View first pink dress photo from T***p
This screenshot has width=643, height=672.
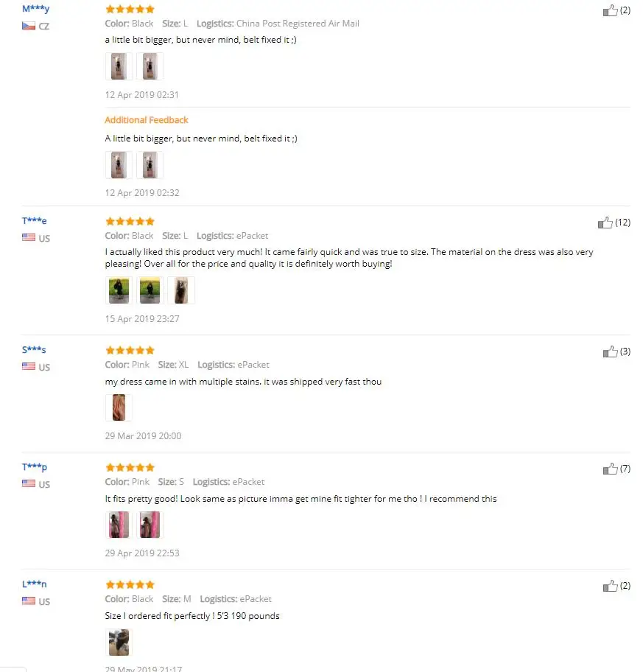click(119, 525)
